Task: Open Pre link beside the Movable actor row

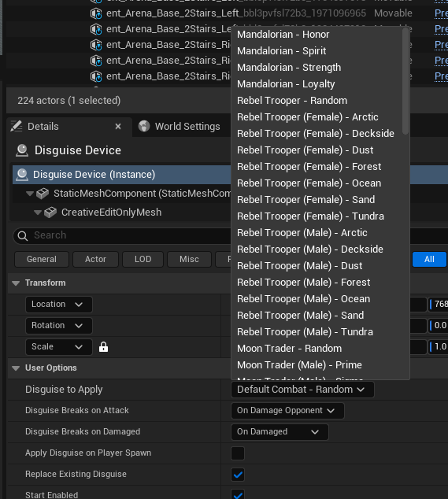Action: click(x=442, y=13)
